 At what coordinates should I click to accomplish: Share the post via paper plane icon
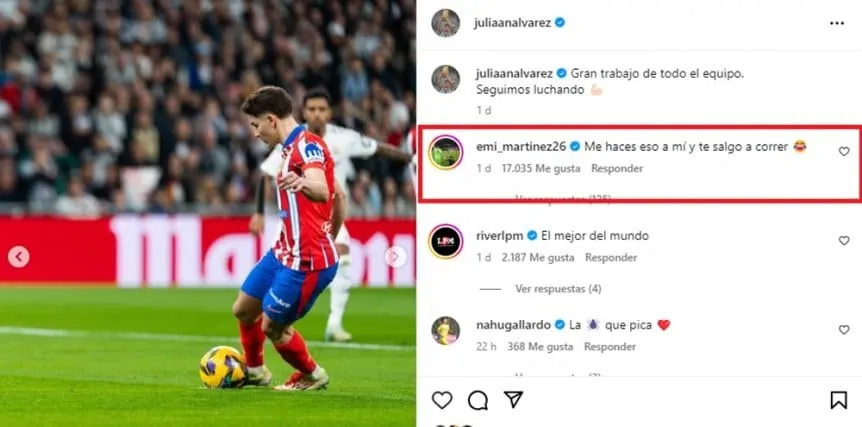pos(513,400)
